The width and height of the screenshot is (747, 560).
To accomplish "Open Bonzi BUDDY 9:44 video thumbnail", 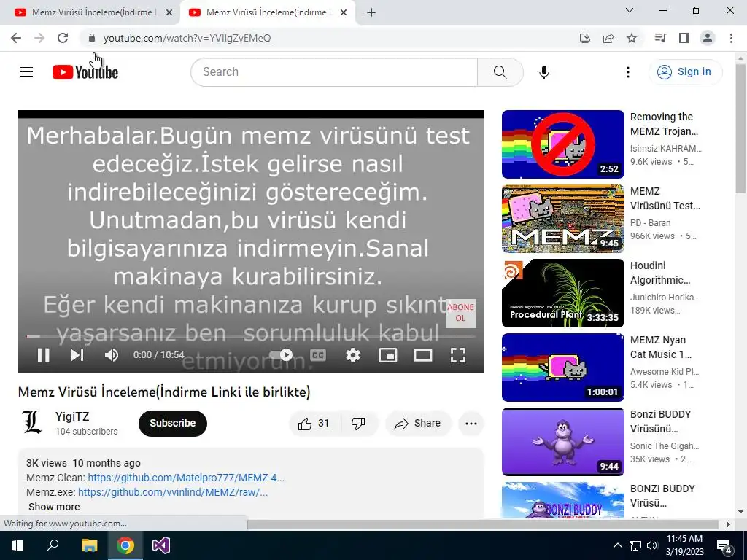I will coord(562,441).
